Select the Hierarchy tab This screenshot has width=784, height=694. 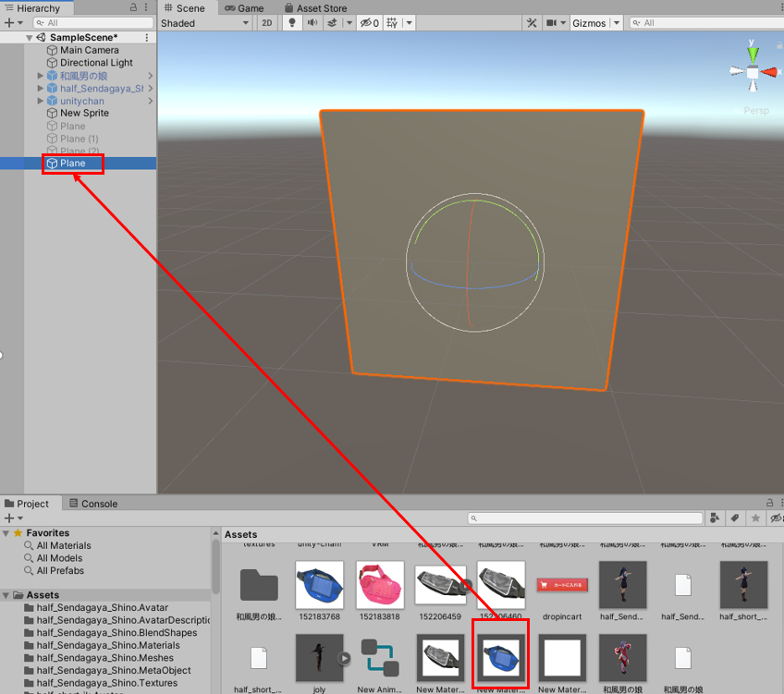coord(33,8)
